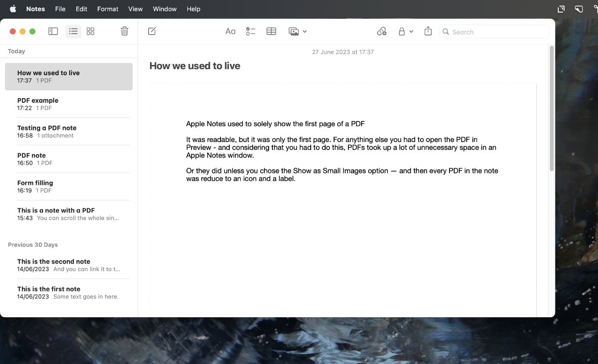Open the View menu

pyautogui.click(x=135, y=9)
